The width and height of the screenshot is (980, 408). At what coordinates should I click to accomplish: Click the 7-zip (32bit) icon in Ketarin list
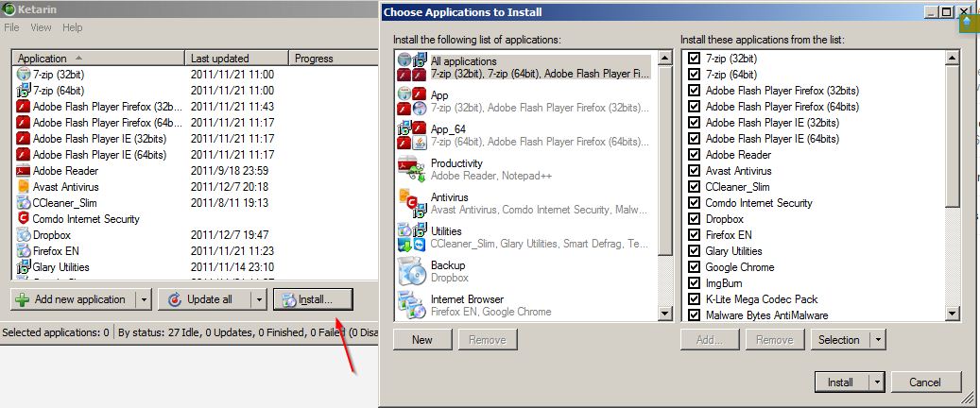23,75
